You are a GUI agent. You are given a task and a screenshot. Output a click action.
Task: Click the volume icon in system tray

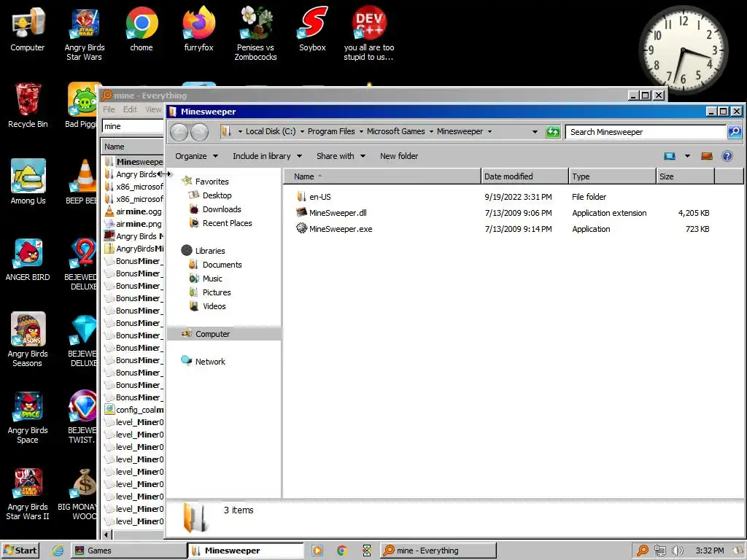click(x=677, y=551)
